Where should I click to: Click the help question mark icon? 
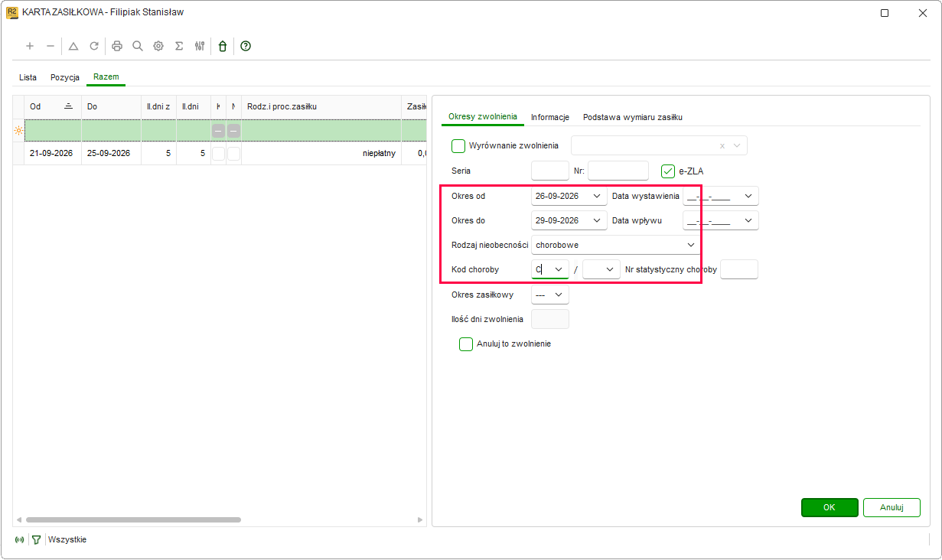[246, 46]
